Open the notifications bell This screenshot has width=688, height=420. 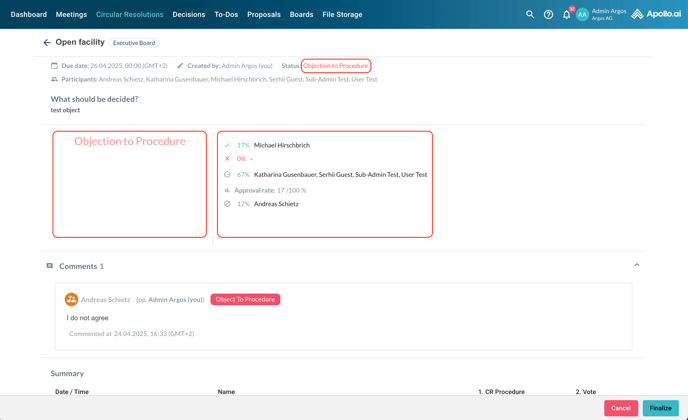(566, 15)
